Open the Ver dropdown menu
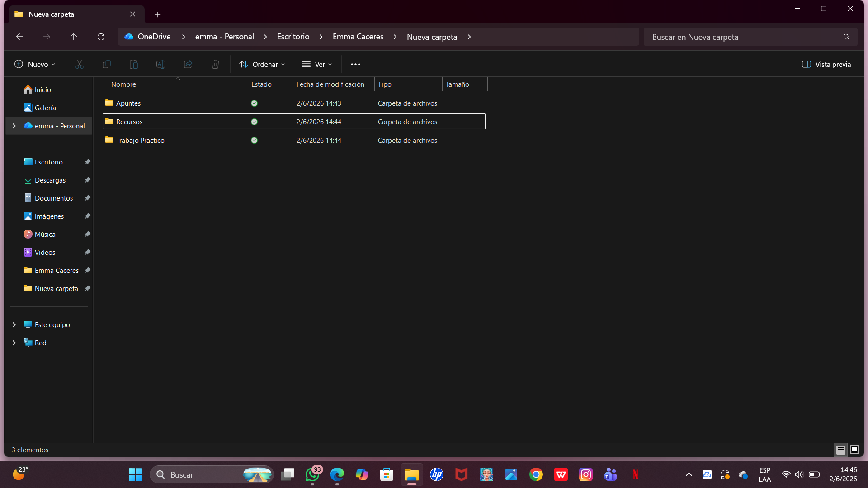This screenshot has width=868, height=488. pyautogui.click(x=317, y=64)
